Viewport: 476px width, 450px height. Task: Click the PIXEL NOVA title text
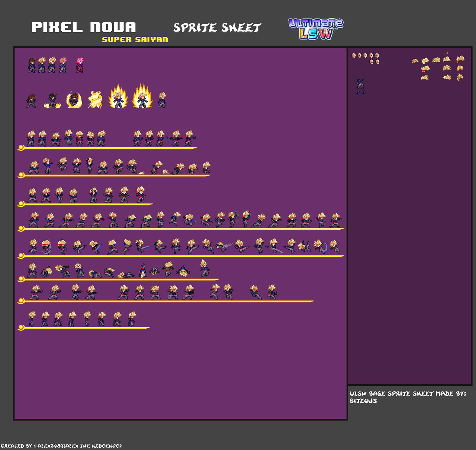pyautogui.click(x=84, y=27)
